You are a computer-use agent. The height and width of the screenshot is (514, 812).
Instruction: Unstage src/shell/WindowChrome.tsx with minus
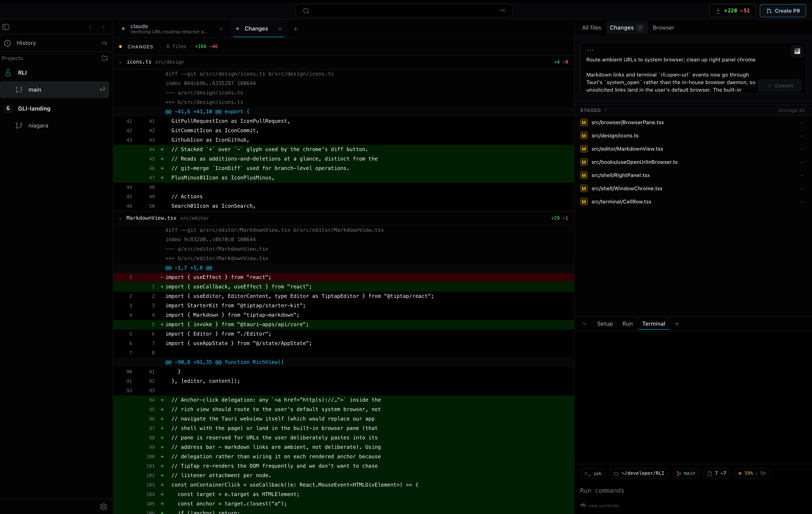[801, 188]
